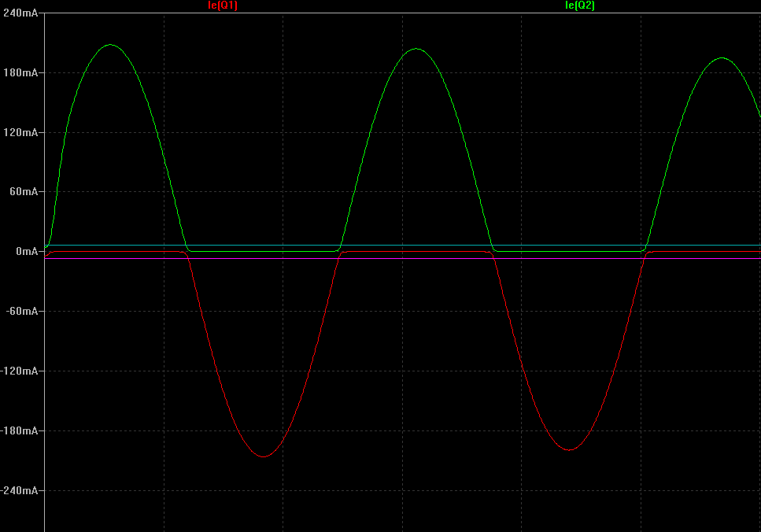
Task: Select the Ie(Q1) trace label
Action: [223, 6]
